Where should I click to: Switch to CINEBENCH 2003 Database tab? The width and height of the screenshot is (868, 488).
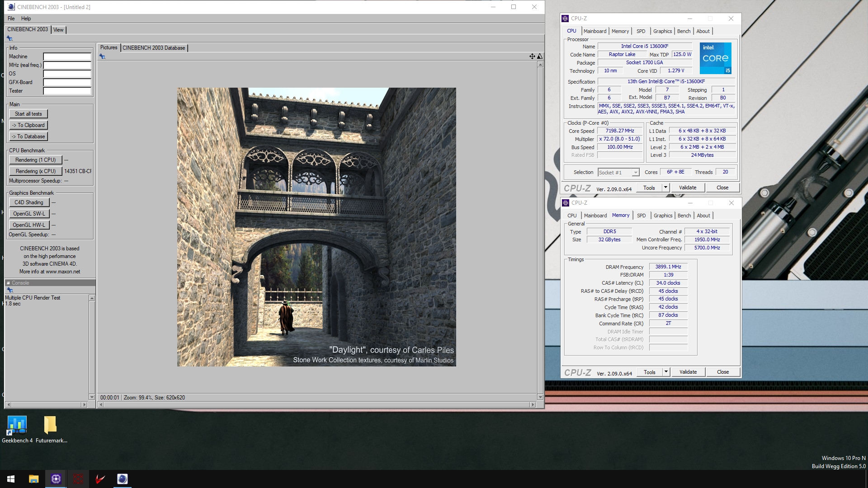154,48
